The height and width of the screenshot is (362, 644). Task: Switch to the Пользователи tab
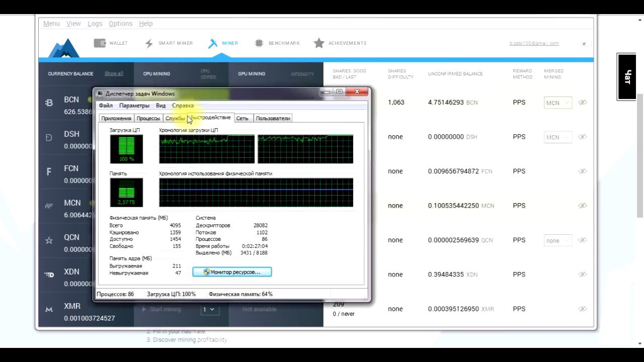point(273,118)
